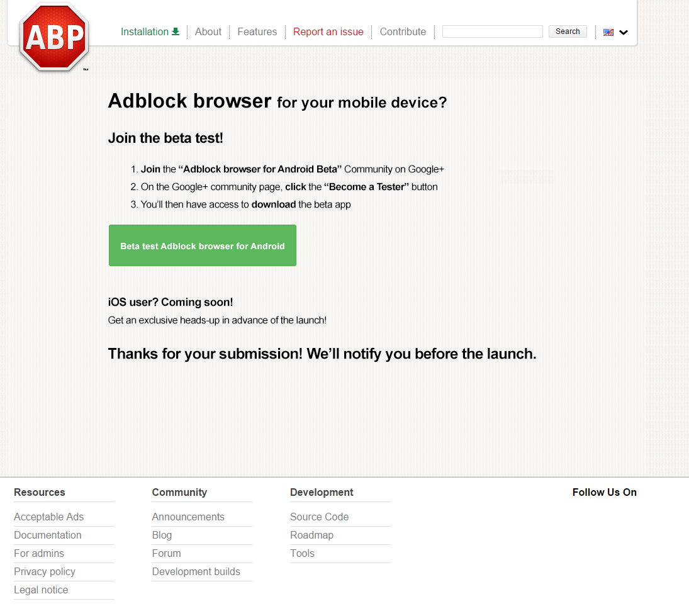Screen dimensions: 689x616
Task: Click the Community footer heading
Action: [x=179, y=492]
